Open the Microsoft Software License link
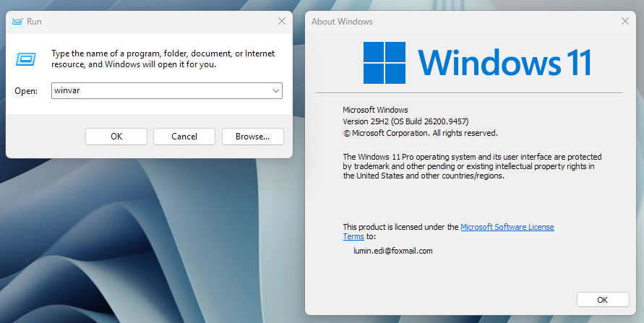Viewport: 644px width, 323px height. point(507,227)
